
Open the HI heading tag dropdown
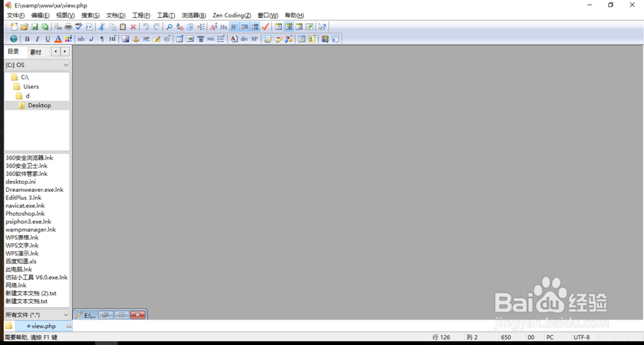click(x=112, y=39)
